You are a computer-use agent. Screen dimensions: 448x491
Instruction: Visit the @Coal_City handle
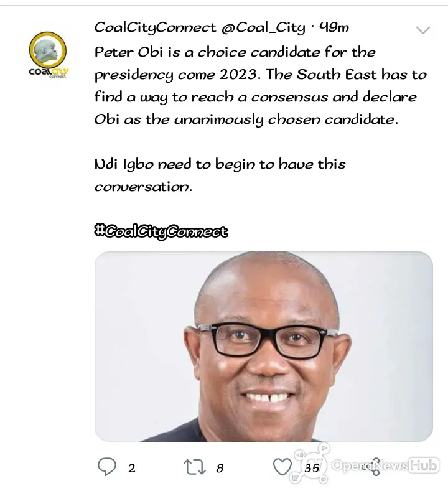point(263,28)
